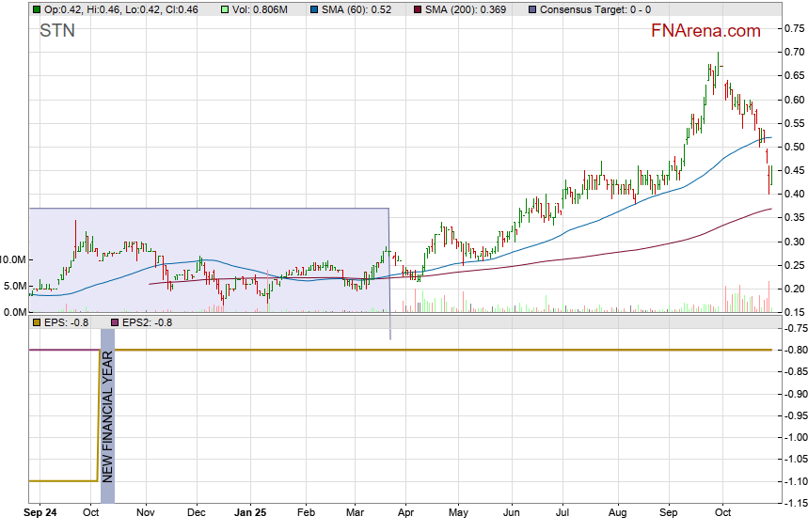The image size is (808, 532).
Task: Click the green OHLC legend square
Action: click(37, 9)
